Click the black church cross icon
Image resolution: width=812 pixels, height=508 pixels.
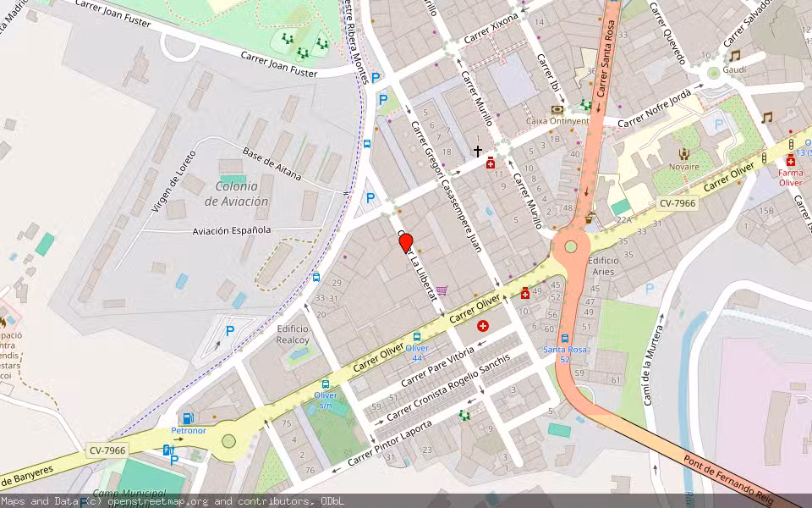pyautogui.click(x=477, y=151)
